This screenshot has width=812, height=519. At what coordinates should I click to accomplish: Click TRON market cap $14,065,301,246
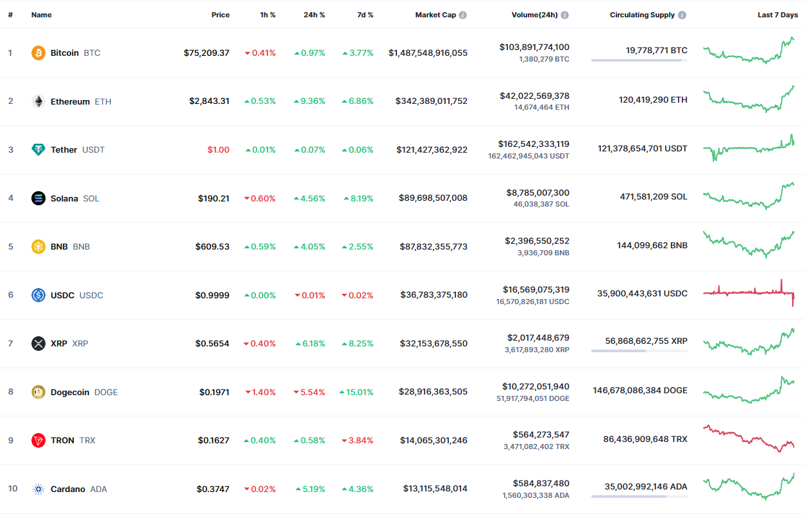434,440
